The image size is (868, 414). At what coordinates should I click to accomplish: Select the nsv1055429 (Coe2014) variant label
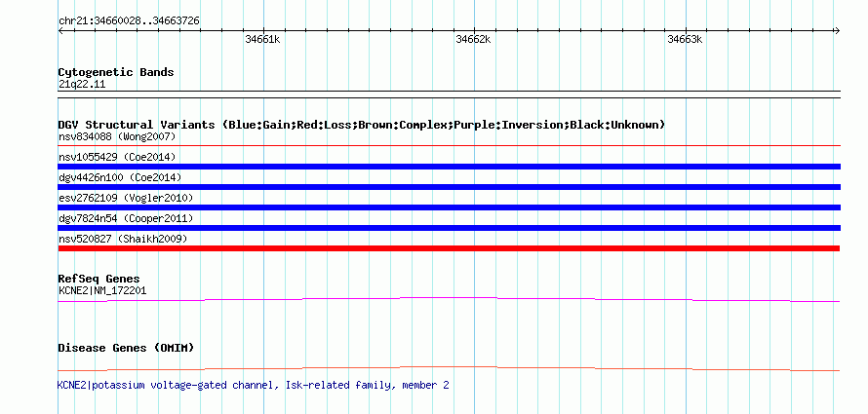coord(117,157)
